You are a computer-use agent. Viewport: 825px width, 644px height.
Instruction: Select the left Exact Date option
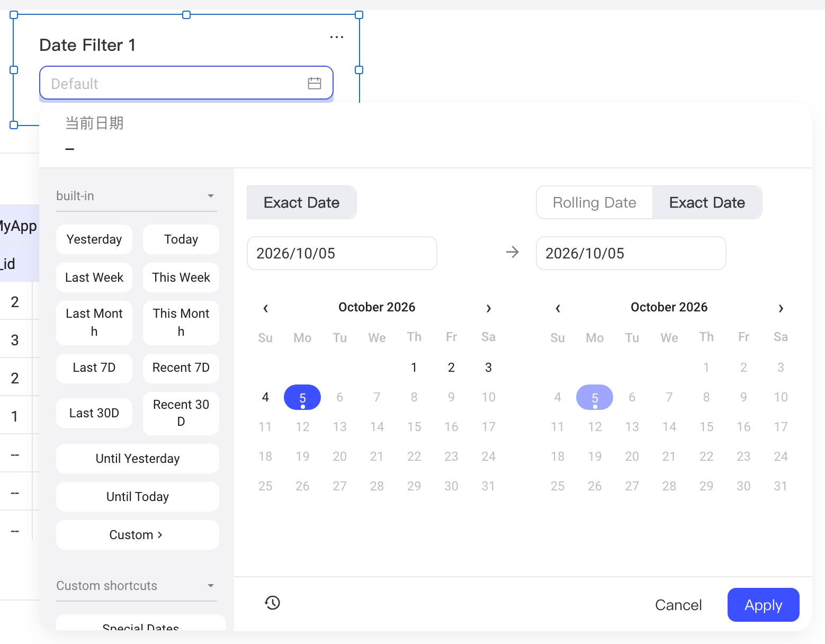tap(302, 202)
